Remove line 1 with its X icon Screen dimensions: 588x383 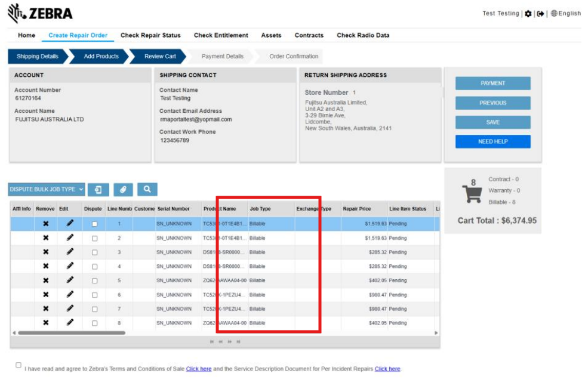tap(46, 224)
